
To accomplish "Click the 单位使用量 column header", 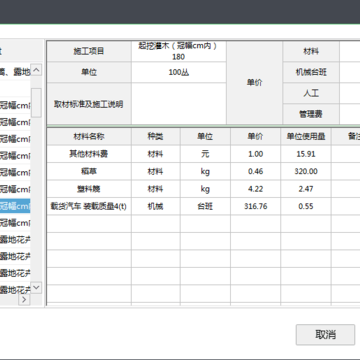I will tap(306, 137).
